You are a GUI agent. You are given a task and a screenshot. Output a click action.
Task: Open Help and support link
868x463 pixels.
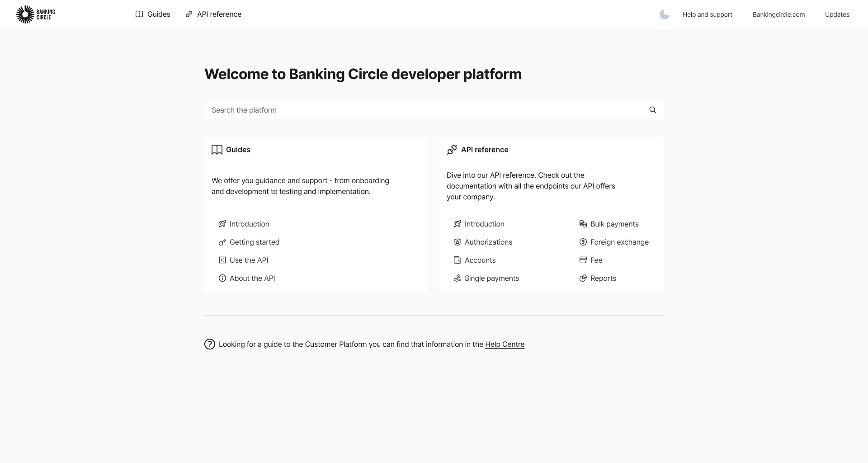(x=708, y=14)
